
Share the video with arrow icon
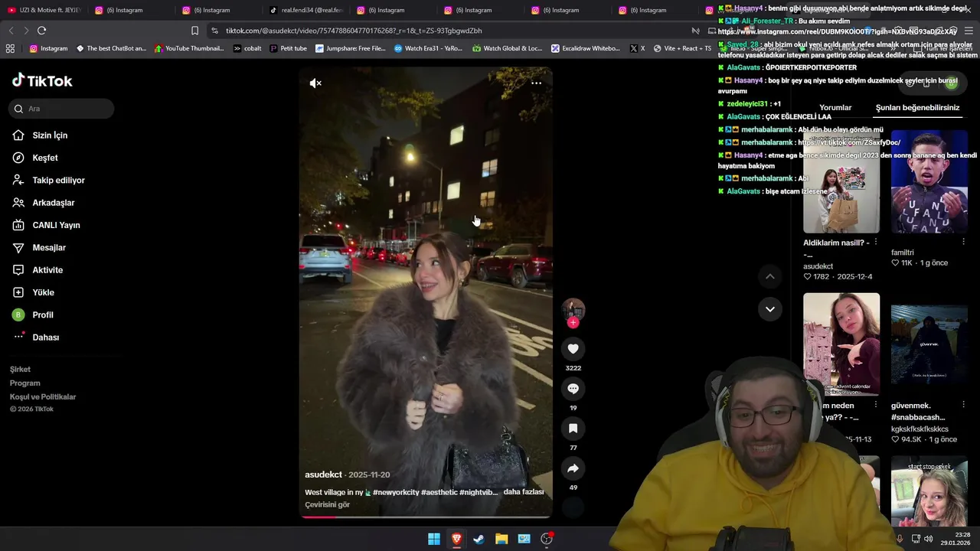573,468
